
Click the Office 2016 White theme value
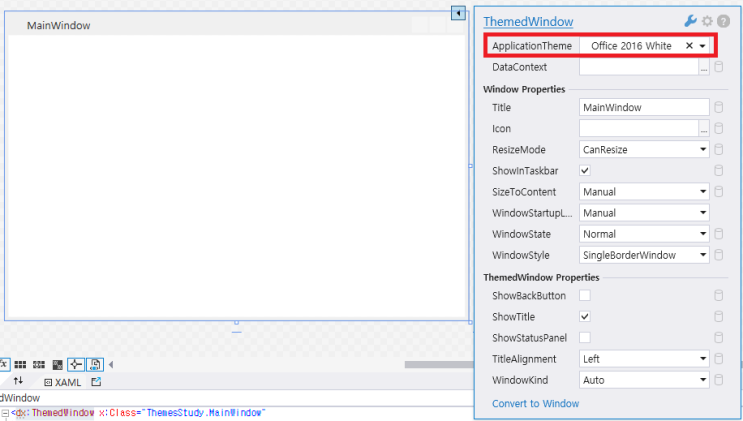pos(631,46)
